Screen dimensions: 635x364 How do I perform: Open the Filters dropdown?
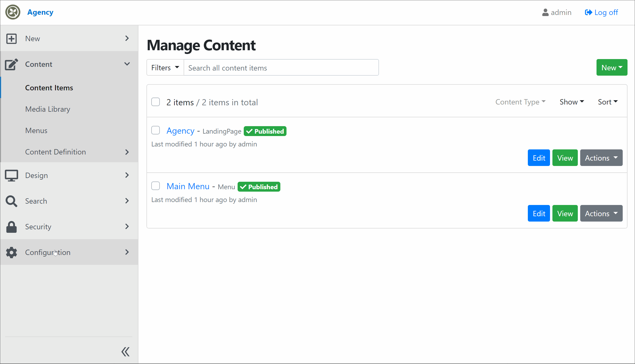(165, 68)
